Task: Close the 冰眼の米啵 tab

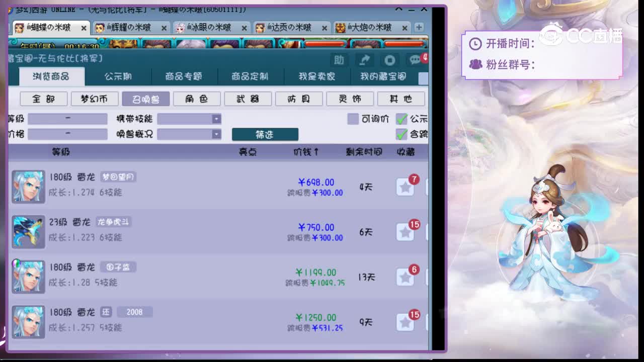Action: pos(245,28)
